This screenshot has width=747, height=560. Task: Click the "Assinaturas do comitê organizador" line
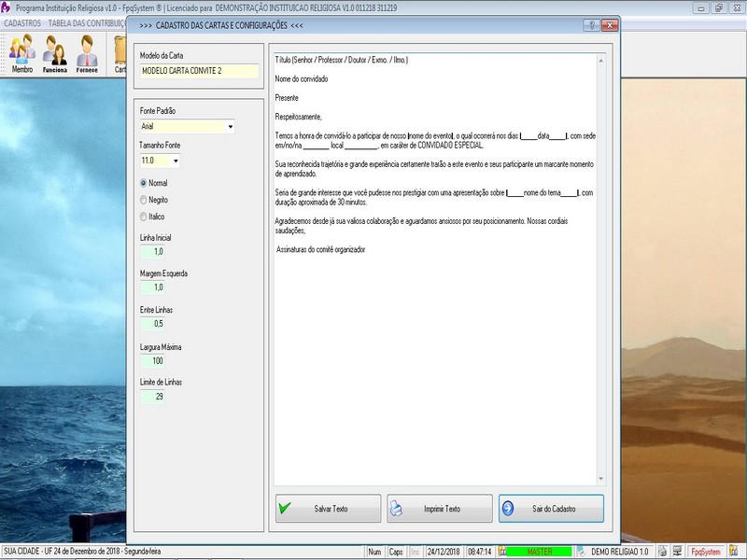click(320, 249)
